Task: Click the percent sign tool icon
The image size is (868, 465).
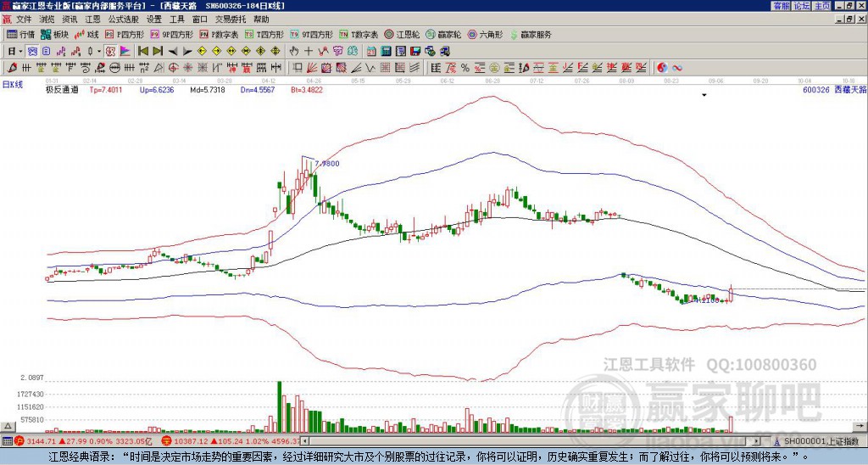Action: pos(465,68)
